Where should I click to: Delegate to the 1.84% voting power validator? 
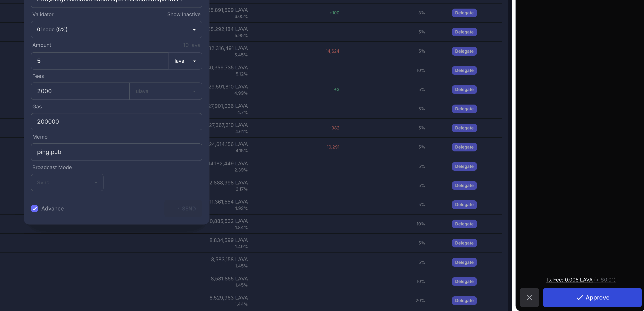coord(464,224)
